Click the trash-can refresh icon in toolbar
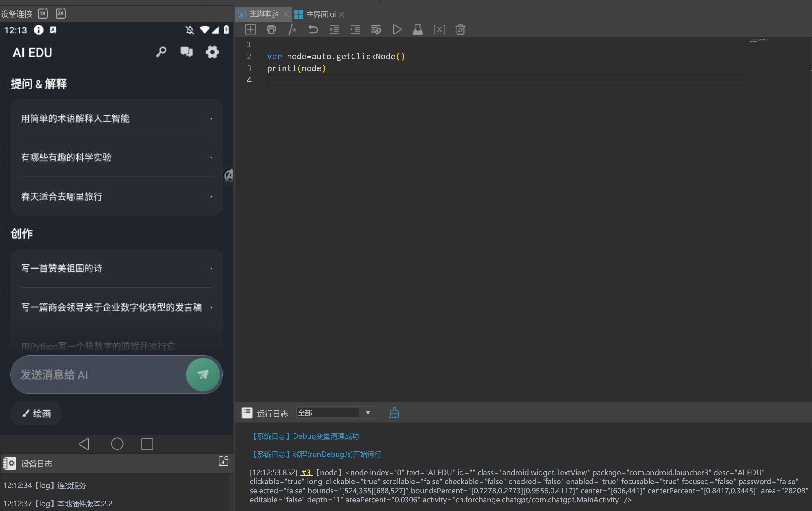 460,30
